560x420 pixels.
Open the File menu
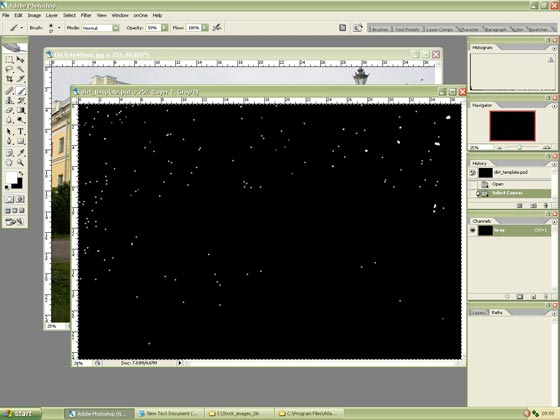[x=6, y=15]
